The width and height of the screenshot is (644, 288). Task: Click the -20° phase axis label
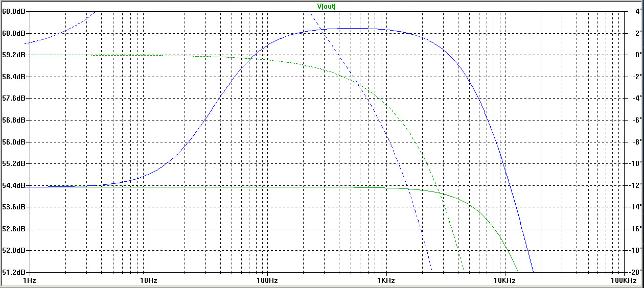pos(634,272)
